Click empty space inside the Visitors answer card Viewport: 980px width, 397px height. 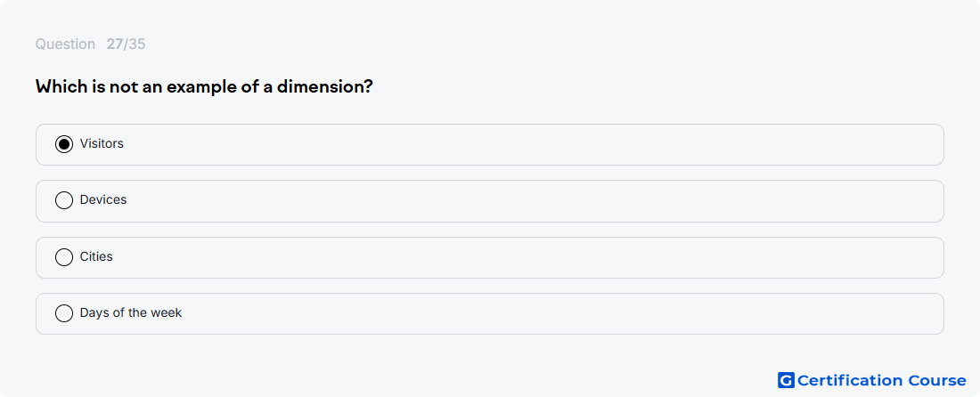(531, 145)
